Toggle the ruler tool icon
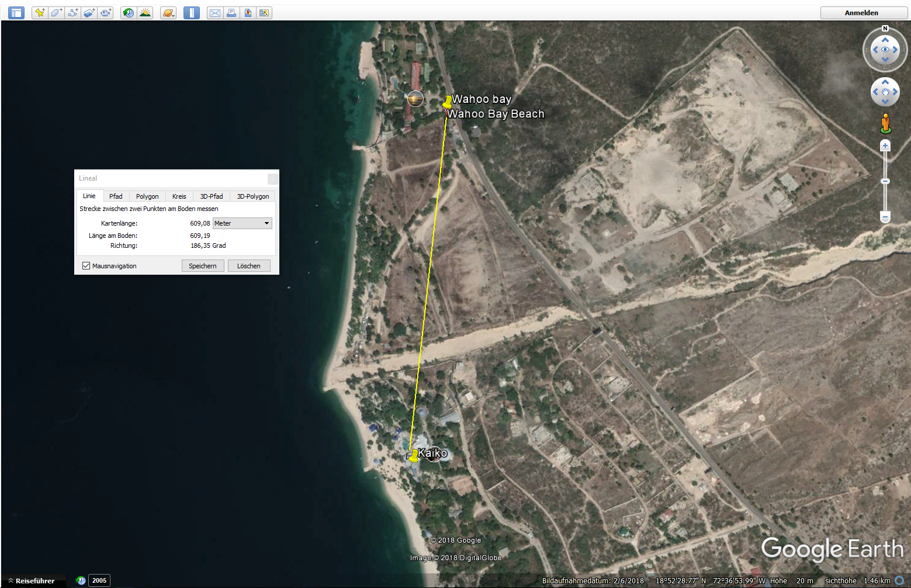The width and height of the screenshot is (911, 588). 192,12
